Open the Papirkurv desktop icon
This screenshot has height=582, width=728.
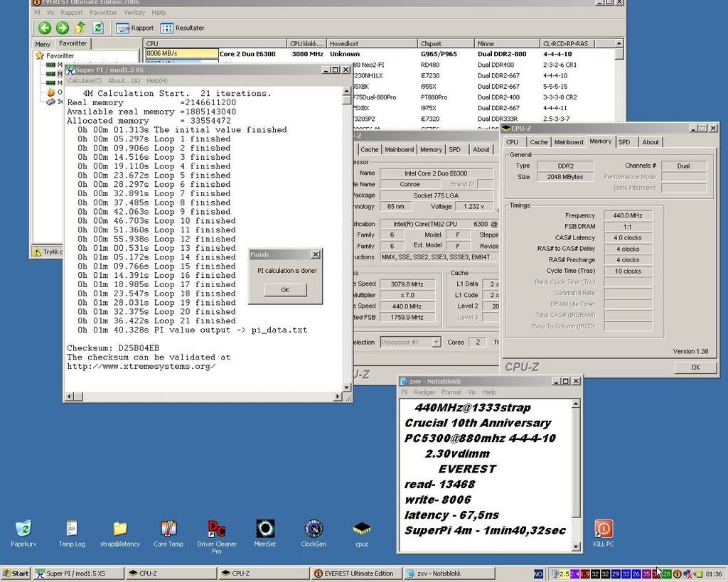(23, 533)
